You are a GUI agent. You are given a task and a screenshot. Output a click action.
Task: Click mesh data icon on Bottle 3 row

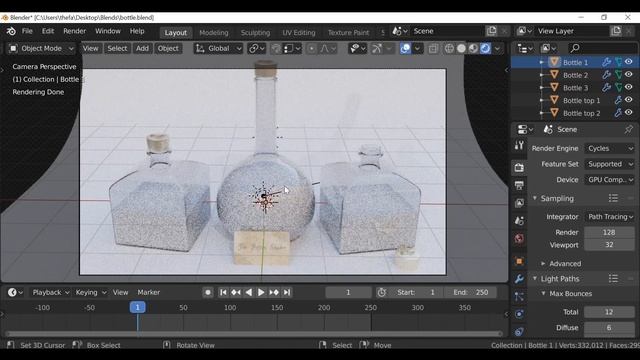tap(618, 87)
